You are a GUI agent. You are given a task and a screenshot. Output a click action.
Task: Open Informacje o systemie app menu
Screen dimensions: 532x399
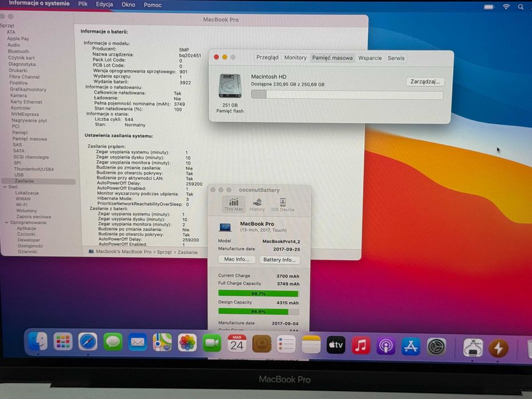pos(39,4)
